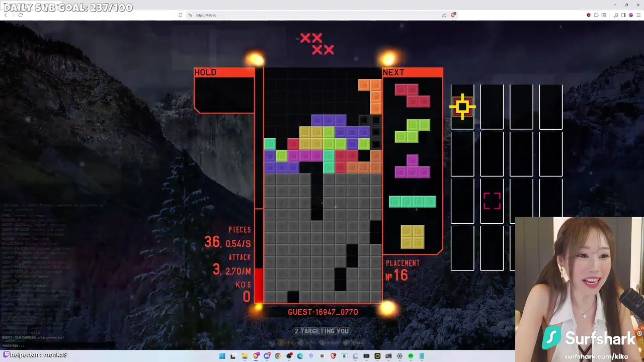Click the green S piece in NEXT queue
The image size is (644, 362).
coord(413,131)
